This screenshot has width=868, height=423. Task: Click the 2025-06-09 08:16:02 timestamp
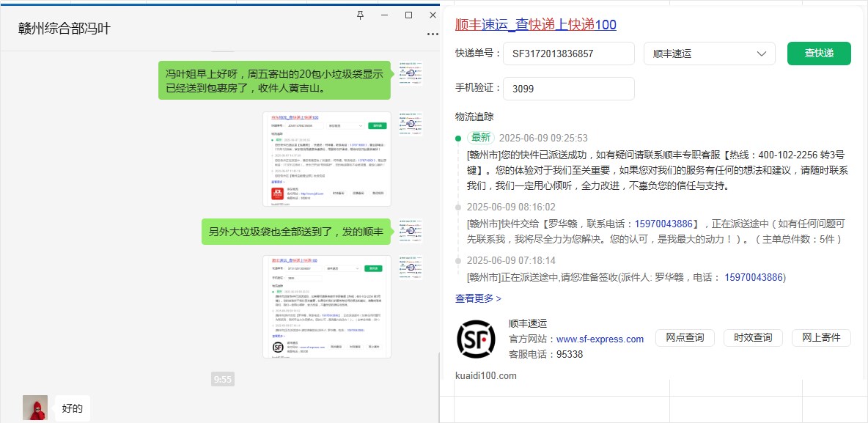pos(511,207)
